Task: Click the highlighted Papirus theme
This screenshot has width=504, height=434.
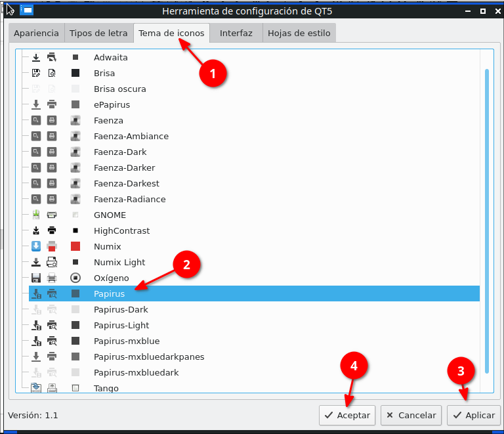Action: pyautogui.click(x=254, y=293)
